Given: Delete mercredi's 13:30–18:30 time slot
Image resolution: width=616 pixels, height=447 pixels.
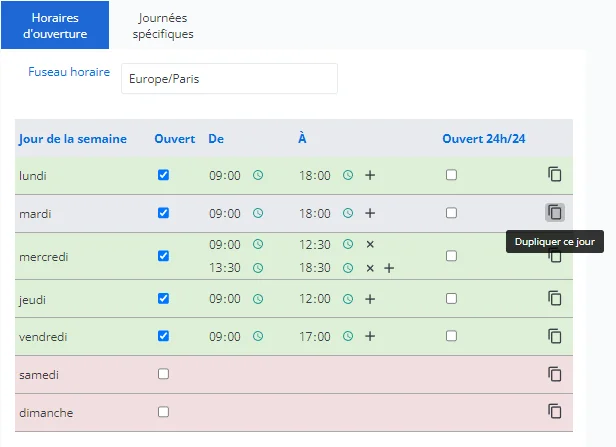Looking at the screenshot, I should (x=370, y=268).
